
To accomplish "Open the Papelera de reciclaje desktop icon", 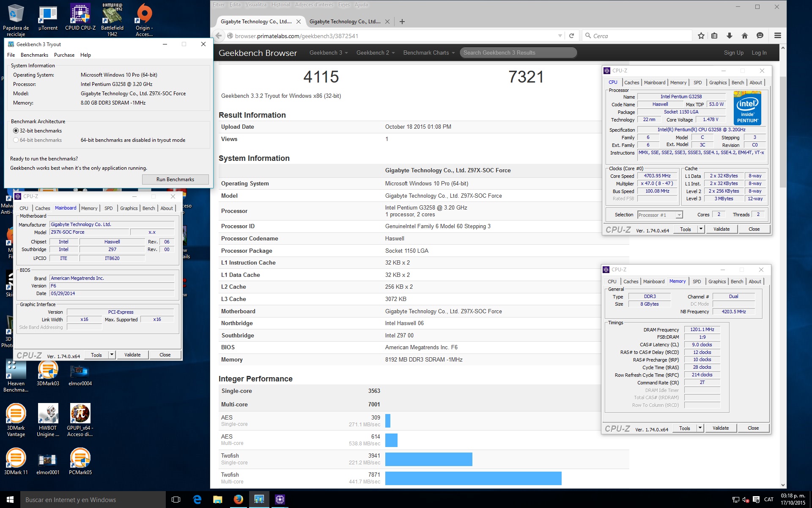I will pos(16,19).
